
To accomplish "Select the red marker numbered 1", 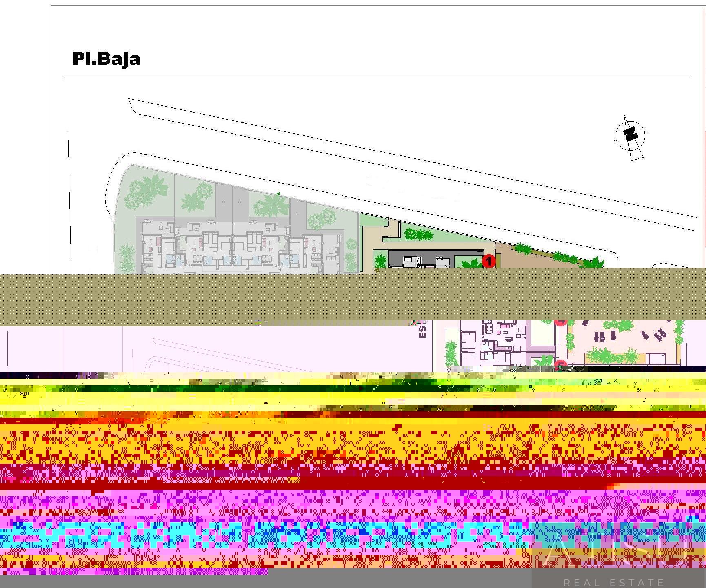I will coord(488,261).
